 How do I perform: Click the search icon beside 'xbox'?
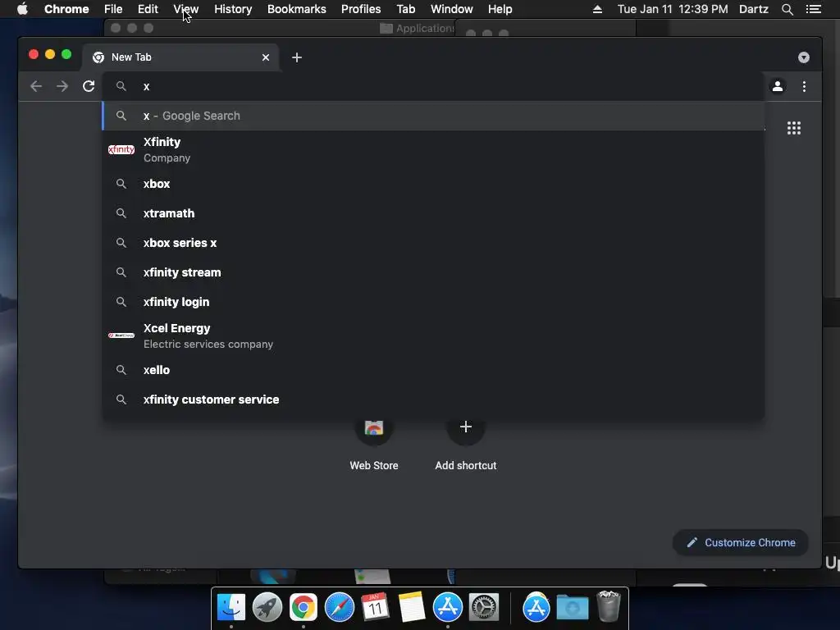click(121, 184)
